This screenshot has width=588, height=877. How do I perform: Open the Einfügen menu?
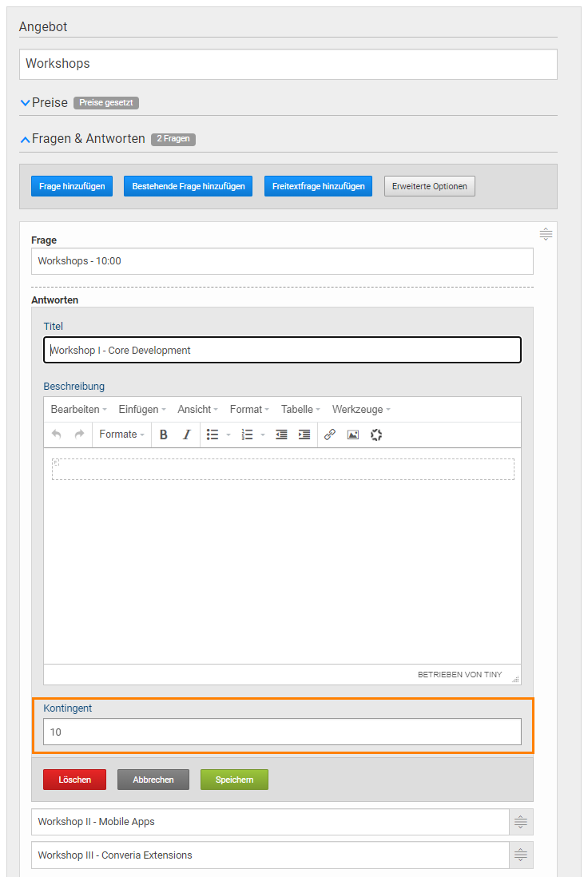[141, 410]
